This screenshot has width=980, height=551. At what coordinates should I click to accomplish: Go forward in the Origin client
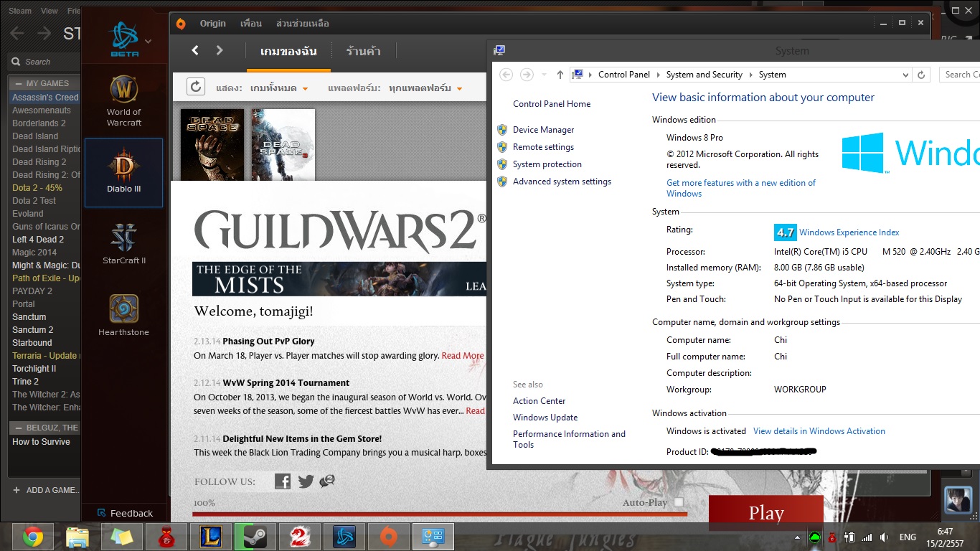220,50
